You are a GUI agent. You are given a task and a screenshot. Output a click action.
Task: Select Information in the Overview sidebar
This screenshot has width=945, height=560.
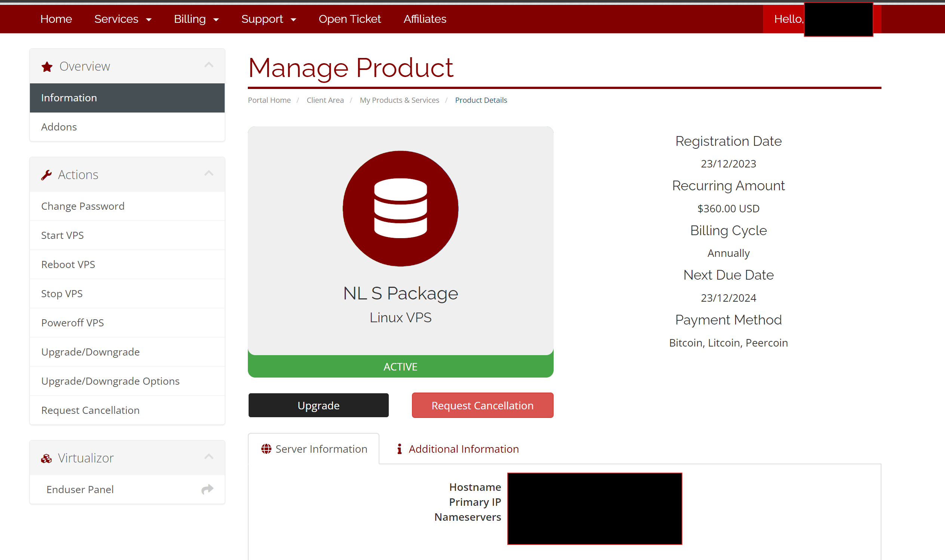click(127, 98)
